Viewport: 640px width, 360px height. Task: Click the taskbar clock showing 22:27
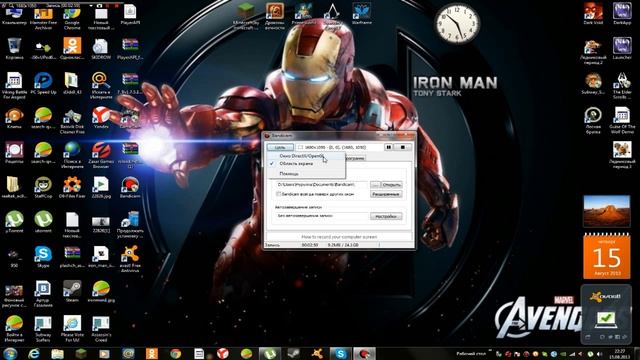pyautogui.click(x=620, y=353)
